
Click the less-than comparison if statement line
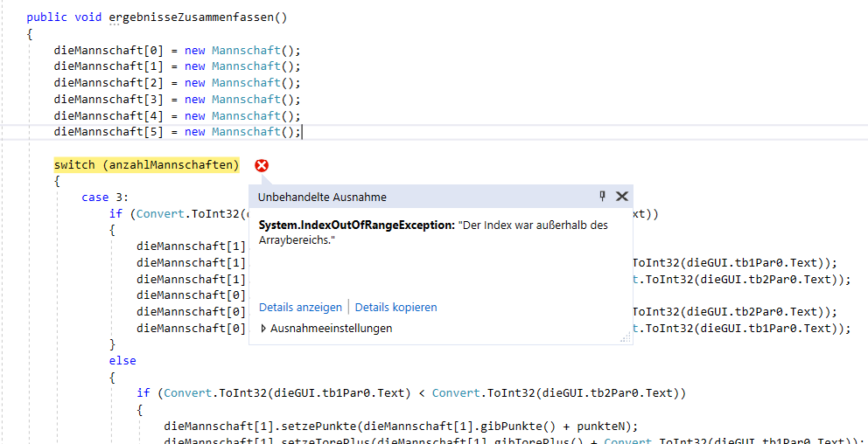[411, 393]
